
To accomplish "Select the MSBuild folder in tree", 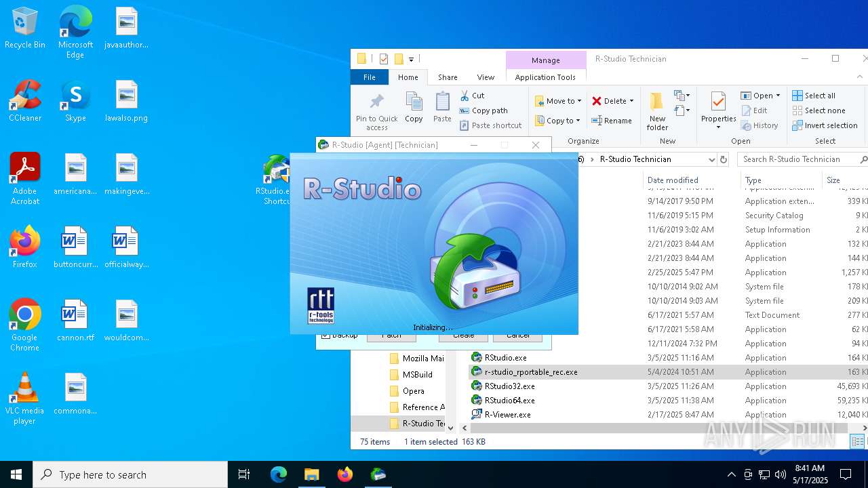I will (x=411, y=375).
